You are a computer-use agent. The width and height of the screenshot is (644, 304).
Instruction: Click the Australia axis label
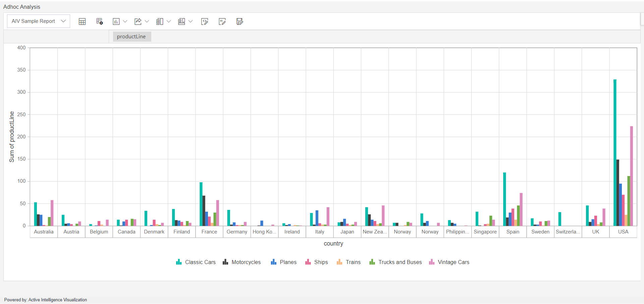[x=44, y=232]
